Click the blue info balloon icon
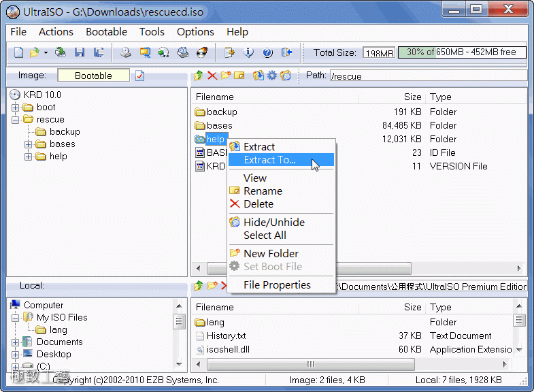 248,52
